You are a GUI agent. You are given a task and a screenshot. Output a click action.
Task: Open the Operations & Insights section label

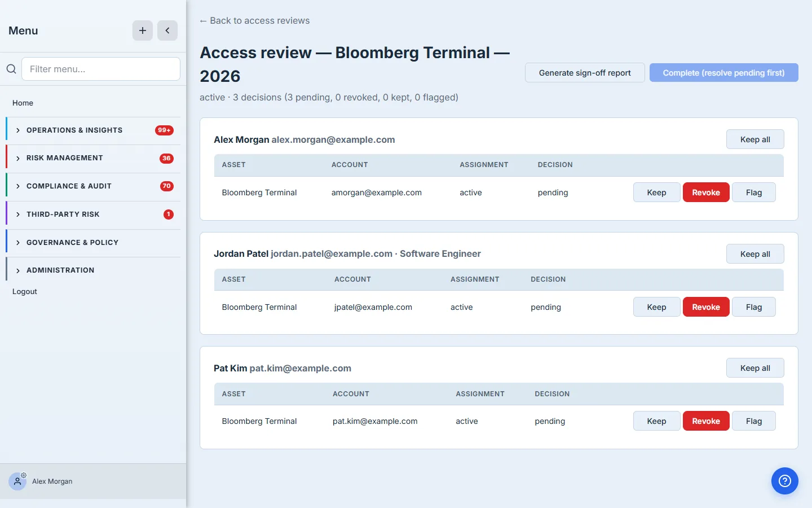(74, 130)
